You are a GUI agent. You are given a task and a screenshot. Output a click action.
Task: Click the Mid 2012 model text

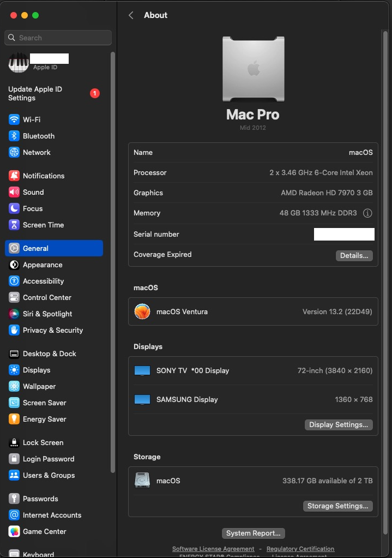pyautogui.click(x=252, y=128)
